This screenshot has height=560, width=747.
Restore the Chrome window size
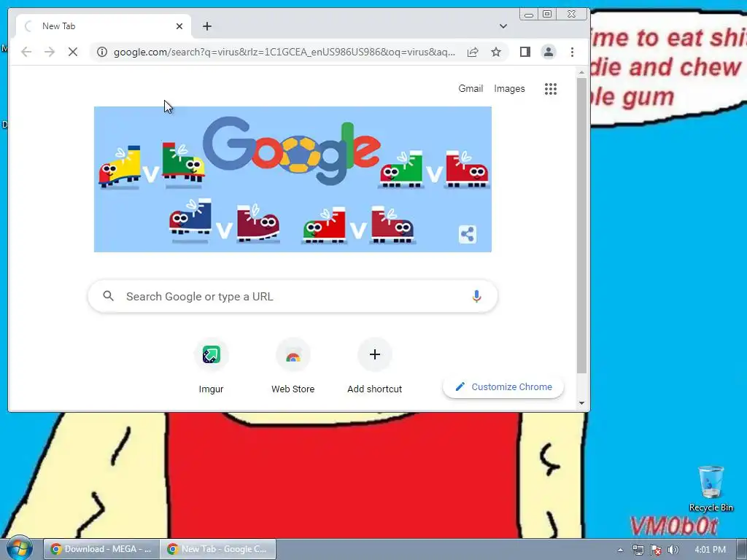547,15
